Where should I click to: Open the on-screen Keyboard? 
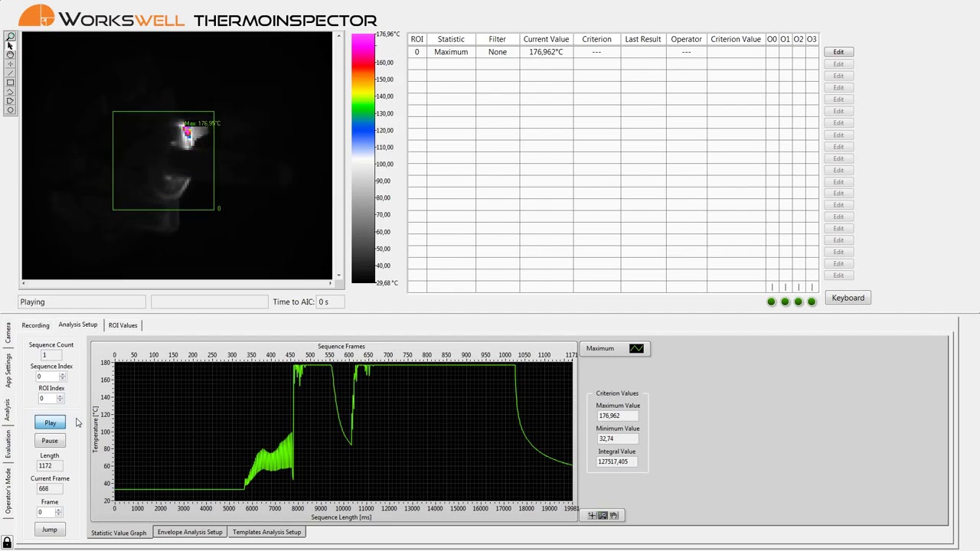point(848,298)
